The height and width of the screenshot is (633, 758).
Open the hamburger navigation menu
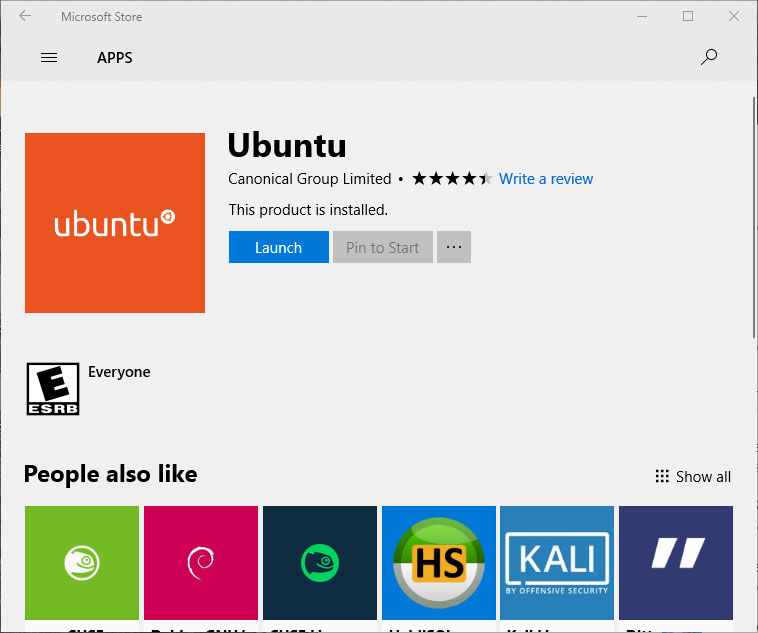[x=49, y=58]
